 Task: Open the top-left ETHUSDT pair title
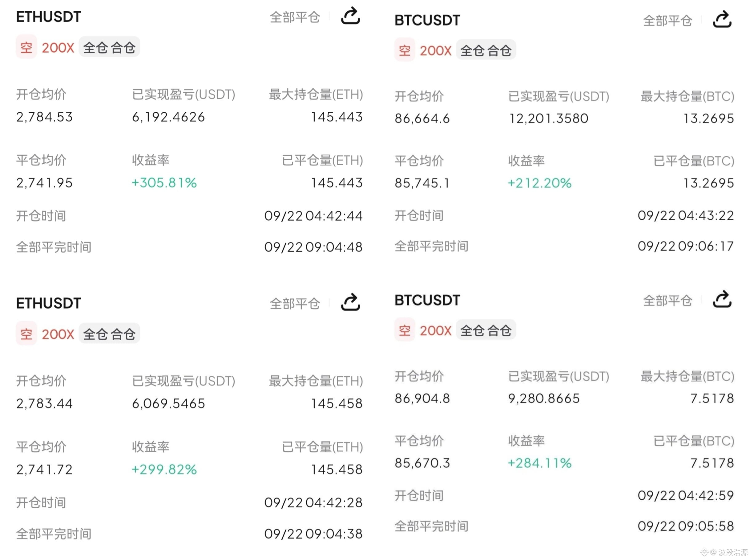coord(48,17)
